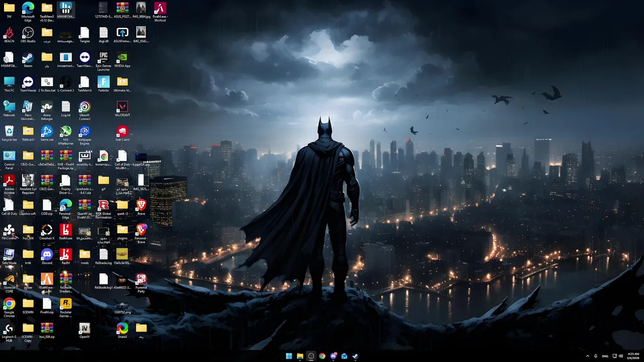Screen dimensions: 644x362
Task: Select the Adobe Acrobat icon
Action: 9,185
